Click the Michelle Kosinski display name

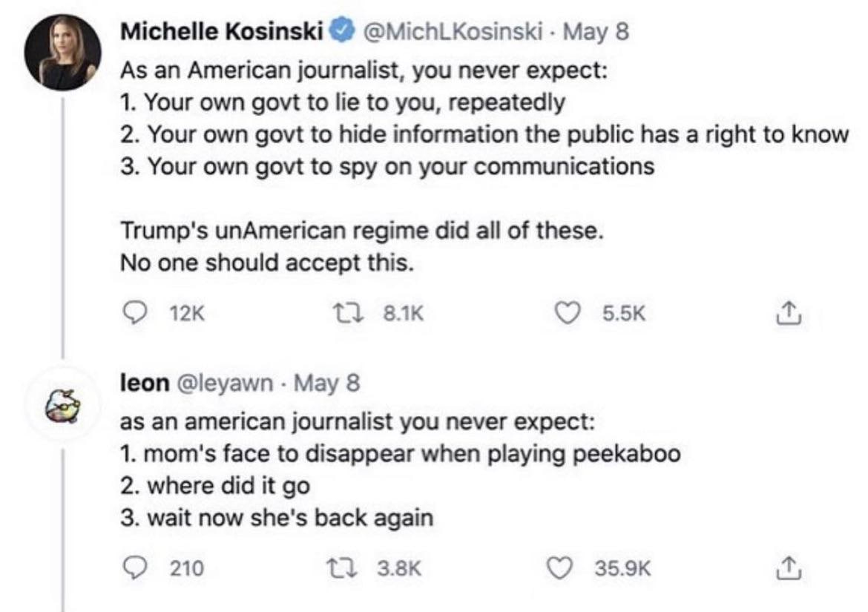point(222,33)
